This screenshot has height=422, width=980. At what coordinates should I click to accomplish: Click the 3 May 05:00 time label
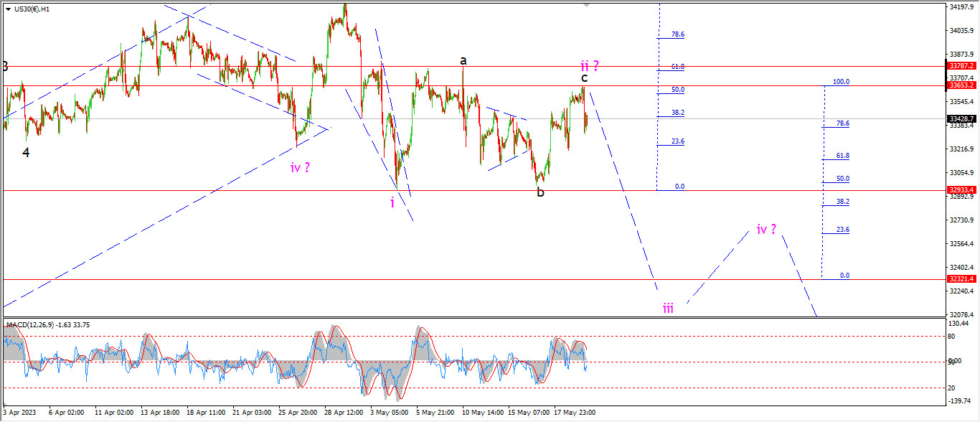pos(390,413)
